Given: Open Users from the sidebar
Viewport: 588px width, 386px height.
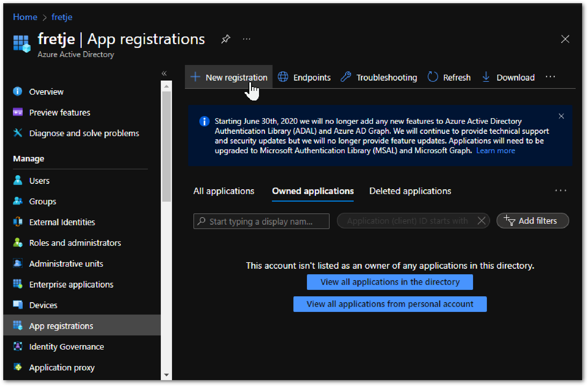Looking at the screenshot, I should click(39, 181).
